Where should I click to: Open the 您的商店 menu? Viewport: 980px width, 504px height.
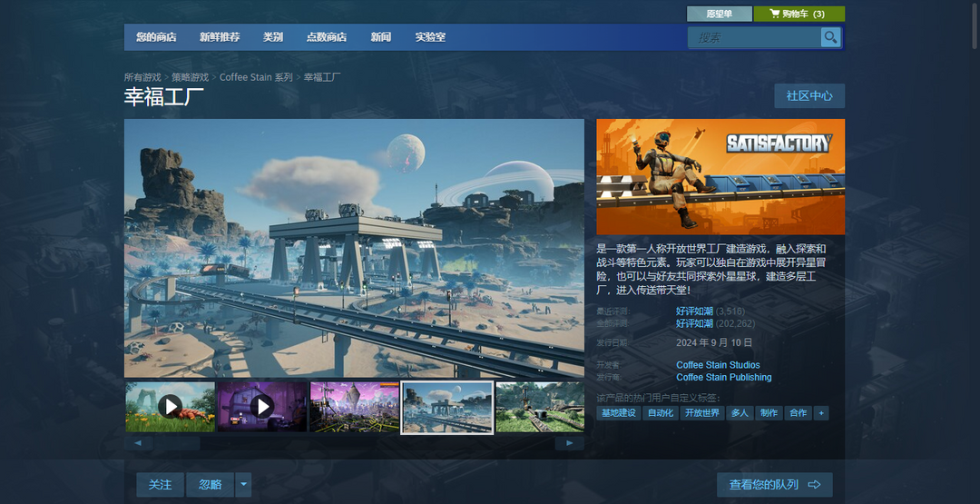[x=156, y=37]
